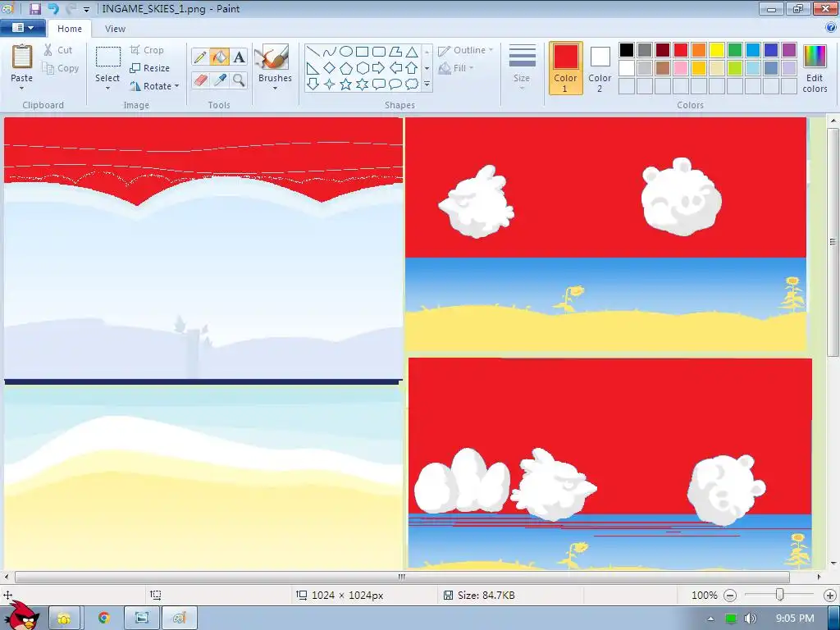Open Edit colors dialog
Screen dimensions: 840x630
click(815, 68)
